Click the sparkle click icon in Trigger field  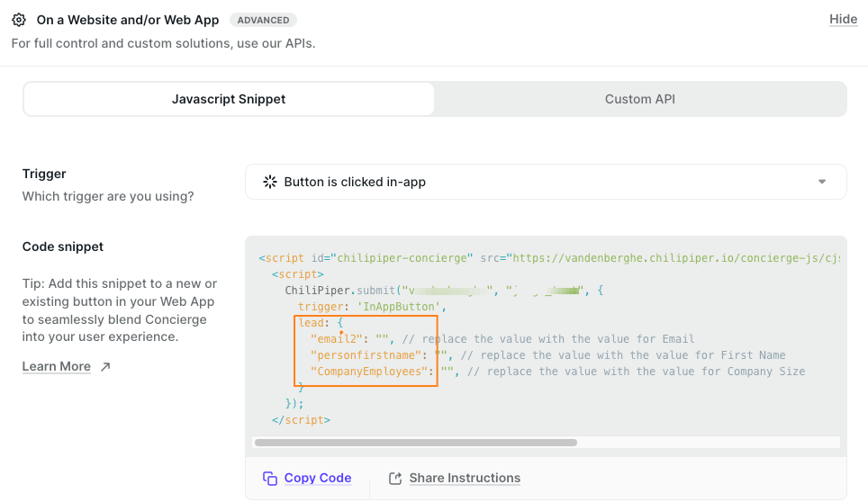click(269, 182)
